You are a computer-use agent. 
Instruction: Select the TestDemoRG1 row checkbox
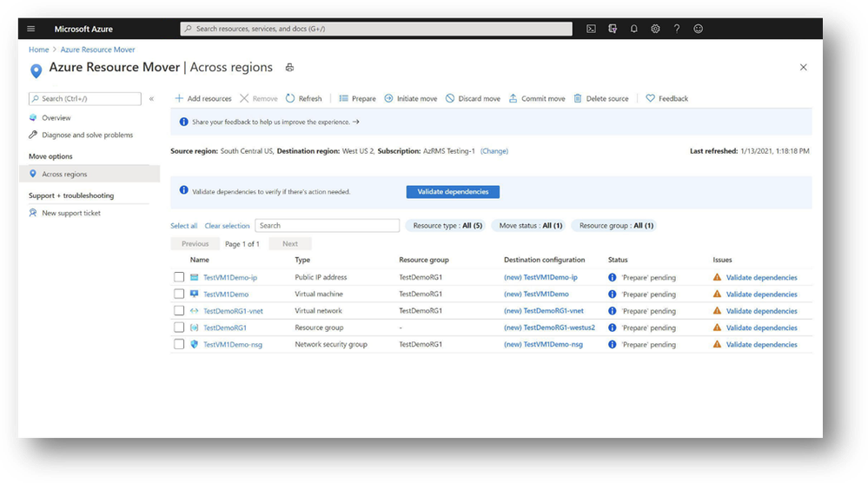[179, 328]
